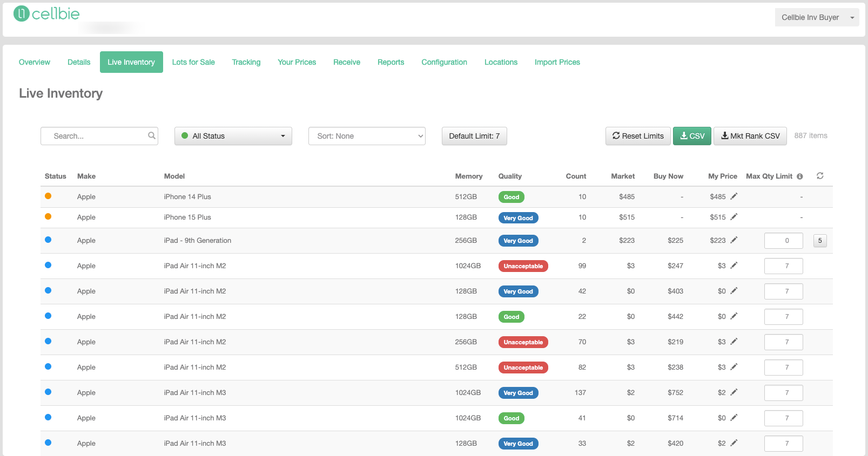Click the Memory column header
Viewport: 868px width, 456px height.
[x=469, y=176]
